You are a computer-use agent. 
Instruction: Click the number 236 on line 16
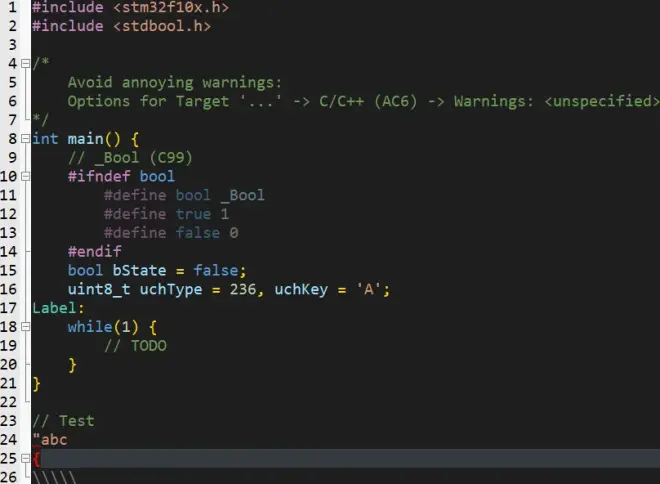click(x=243, y=290)
